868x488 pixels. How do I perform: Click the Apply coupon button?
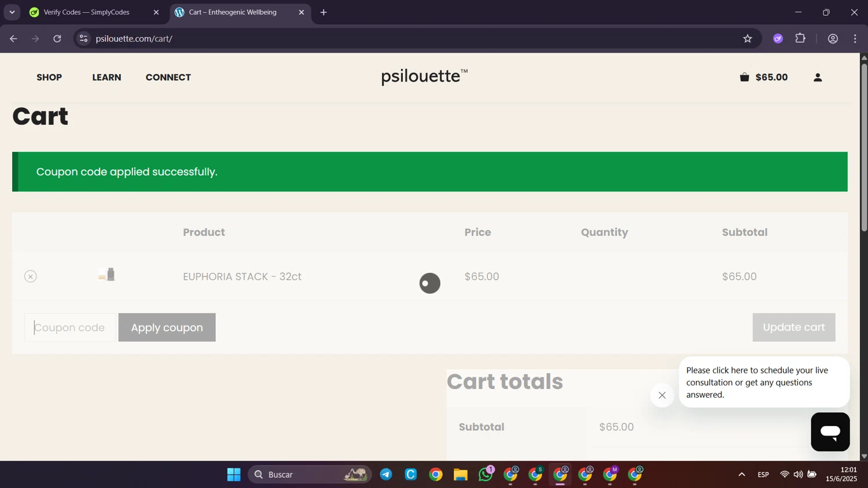167,327
